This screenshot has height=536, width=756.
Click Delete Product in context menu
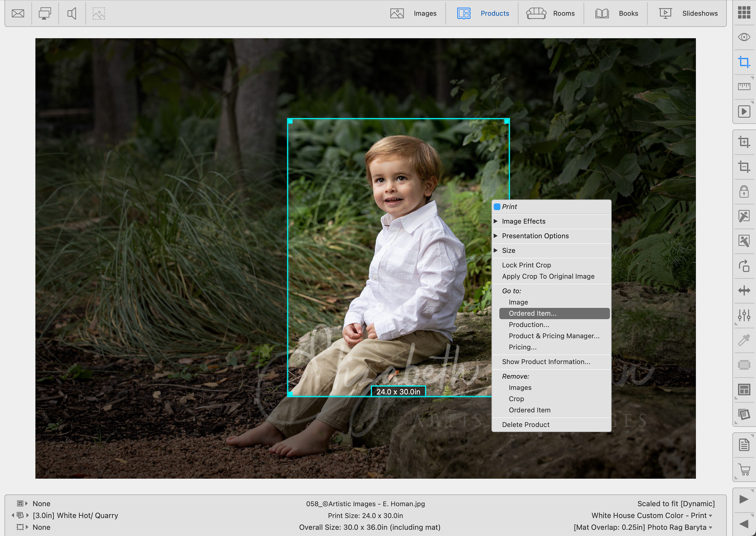525,424
